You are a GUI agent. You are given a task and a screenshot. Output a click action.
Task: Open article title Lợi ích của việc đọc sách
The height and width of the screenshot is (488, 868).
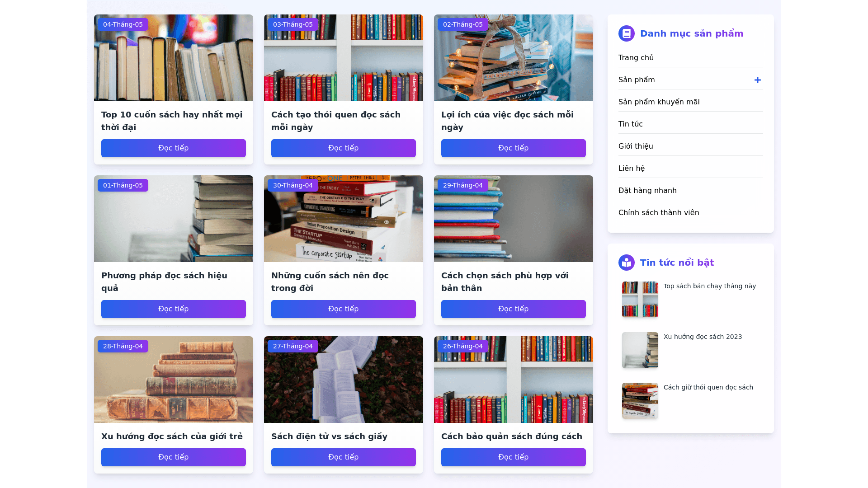[x=507, y=121]
